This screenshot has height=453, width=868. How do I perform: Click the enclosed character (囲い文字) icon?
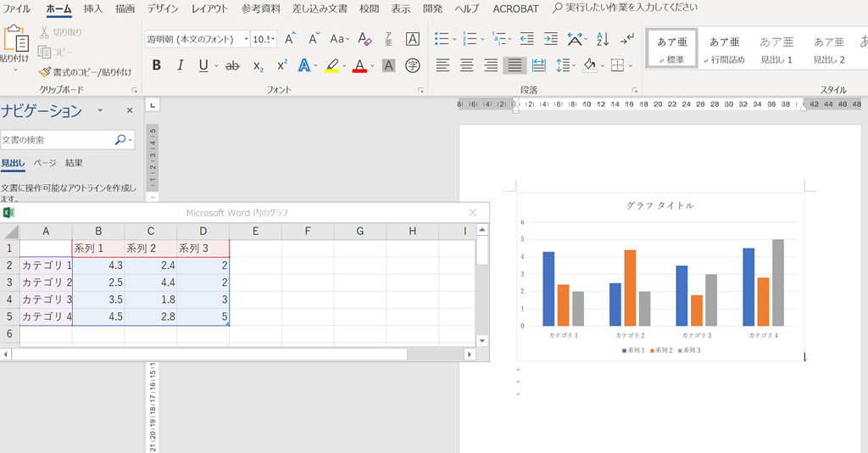click(x=413, y=65)
